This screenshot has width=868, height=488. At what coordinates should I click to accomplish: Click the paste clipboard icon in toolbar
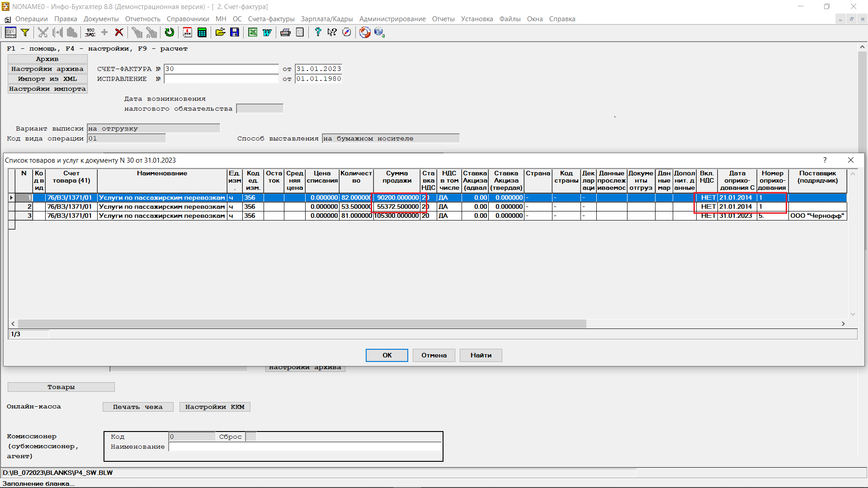click(72, 32)
